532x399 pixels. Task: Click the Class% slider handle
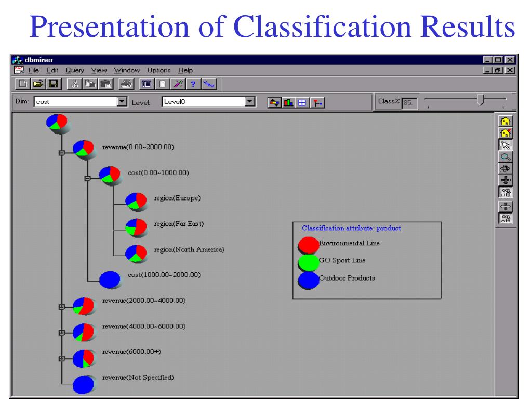pyautogui.click(x=481, y=100)
